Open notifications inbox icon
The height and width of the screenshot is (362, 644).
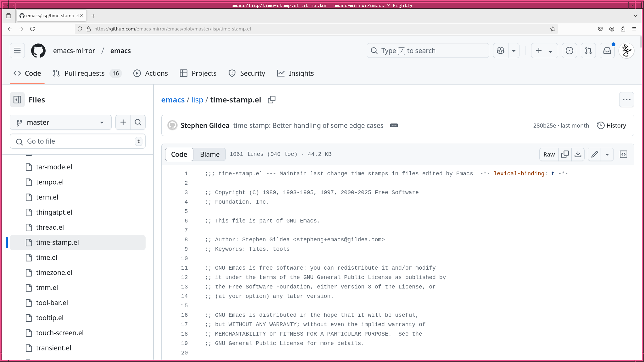[x=607, y=51]
